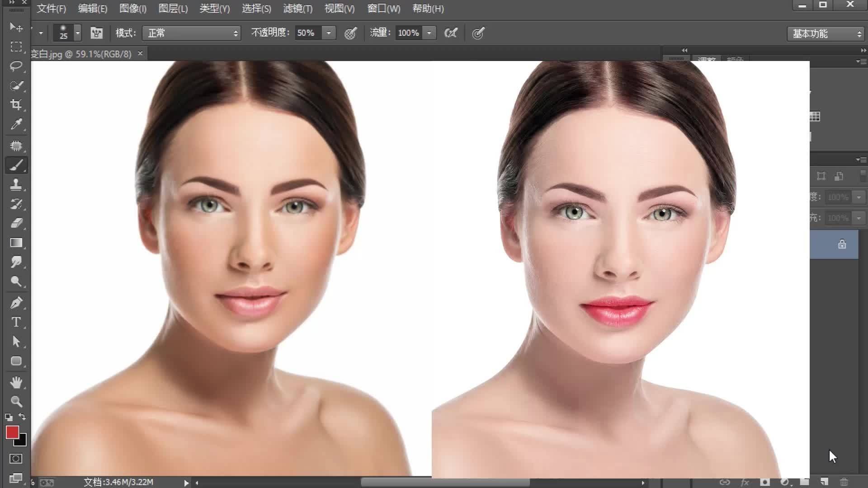Expand the opacity 50% dropdown arrow
This screenshot has height=488, width=868.
click(x=329, y=33)
